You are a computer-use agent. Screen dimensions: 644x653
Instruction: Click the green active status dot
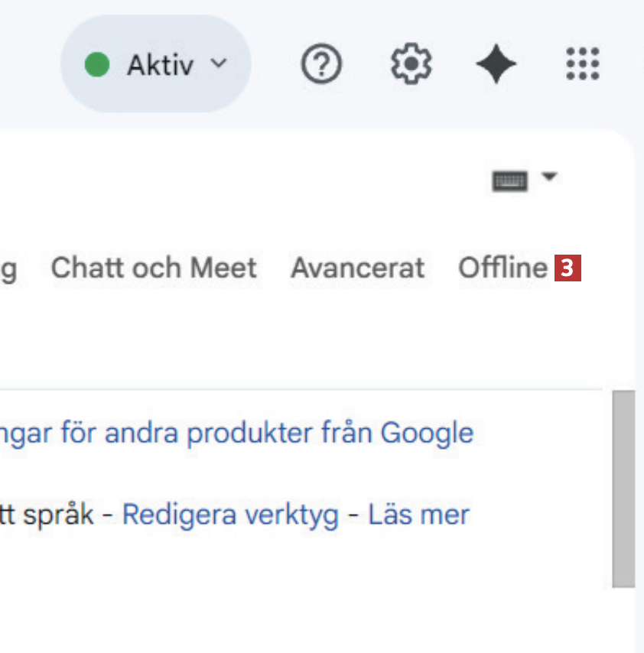click(97, 65)
